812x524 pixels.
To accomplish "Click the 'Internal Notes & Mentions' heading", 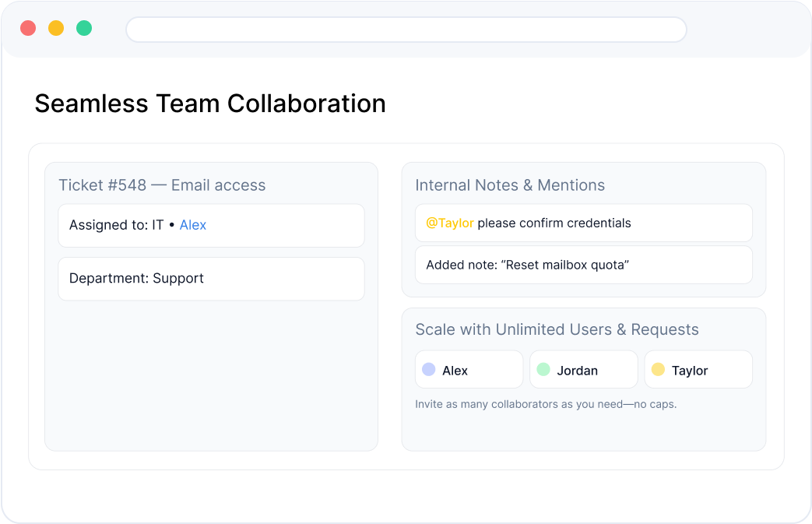I will pyautogui.click(x=510, y=185).
